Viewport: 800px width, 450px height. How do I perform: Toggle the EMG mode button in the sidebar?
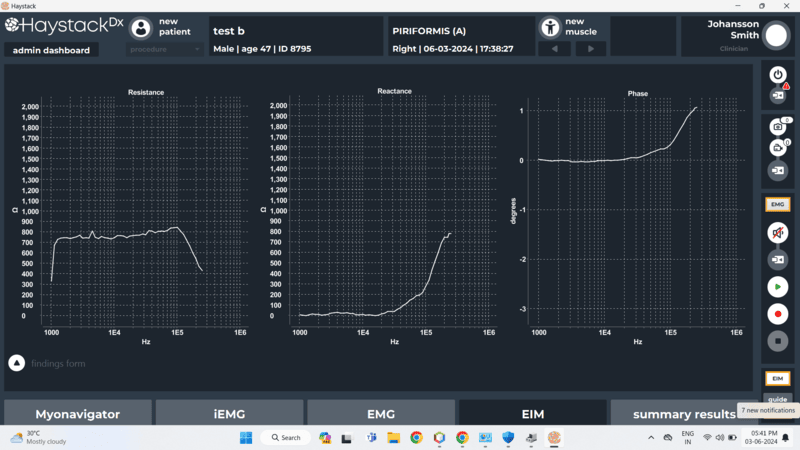click(x=777, y=204)
